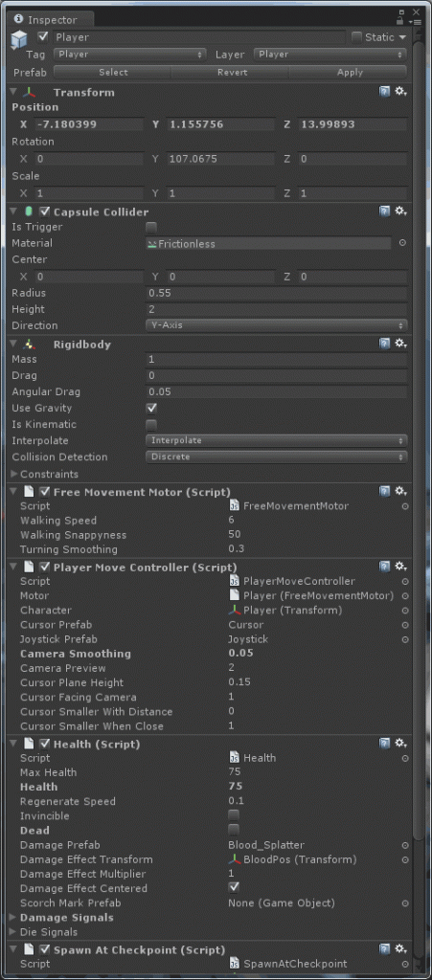This screenshot has width=432, height=980.
Task: Open the object picker for the Frictionless material
Action: click(402, 243)
